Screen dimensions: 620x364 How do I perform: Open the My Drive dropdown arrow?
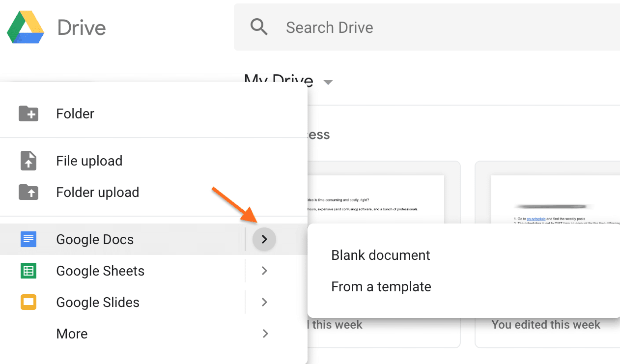(x=328, y=83)
